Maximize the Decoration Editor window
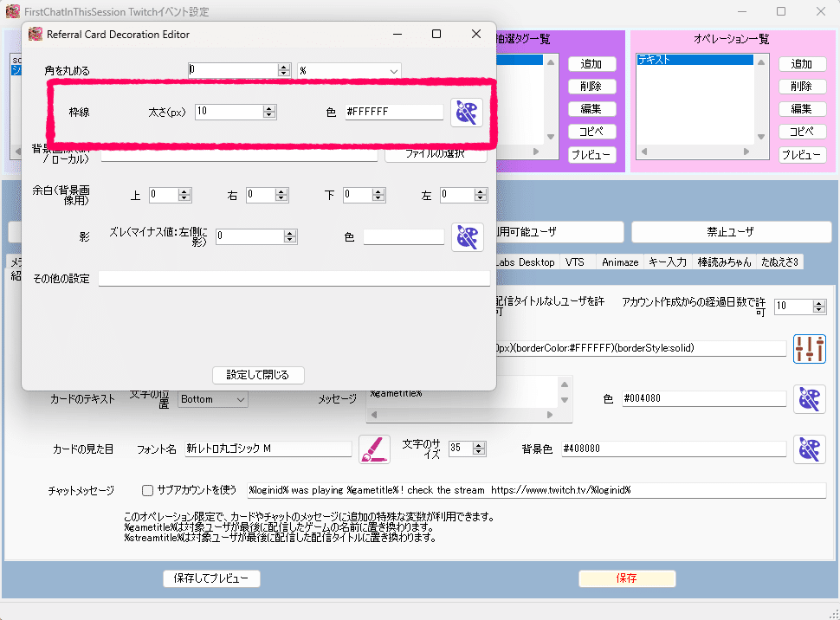The width and height of the screenshot is (840, 620). pos(436,34)
